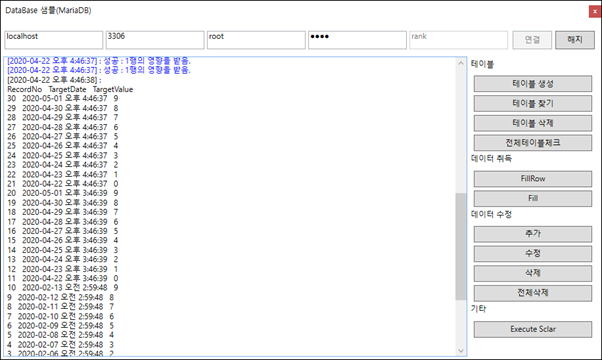This screenshot has width=602, height=360.
Task: Click the 전체삭제 button
Action: click(533, 293)
